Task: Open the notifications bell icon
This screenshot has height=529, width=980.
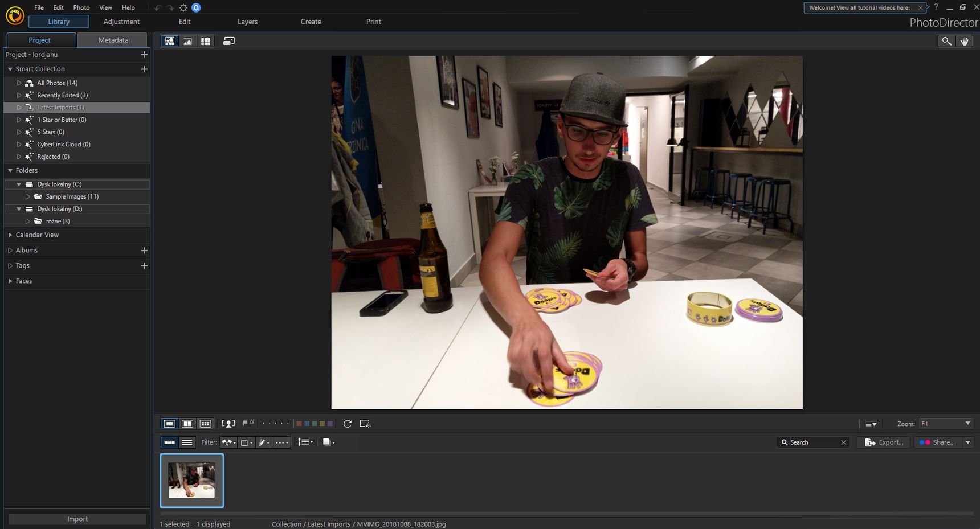Action: [x=196, y=7]
